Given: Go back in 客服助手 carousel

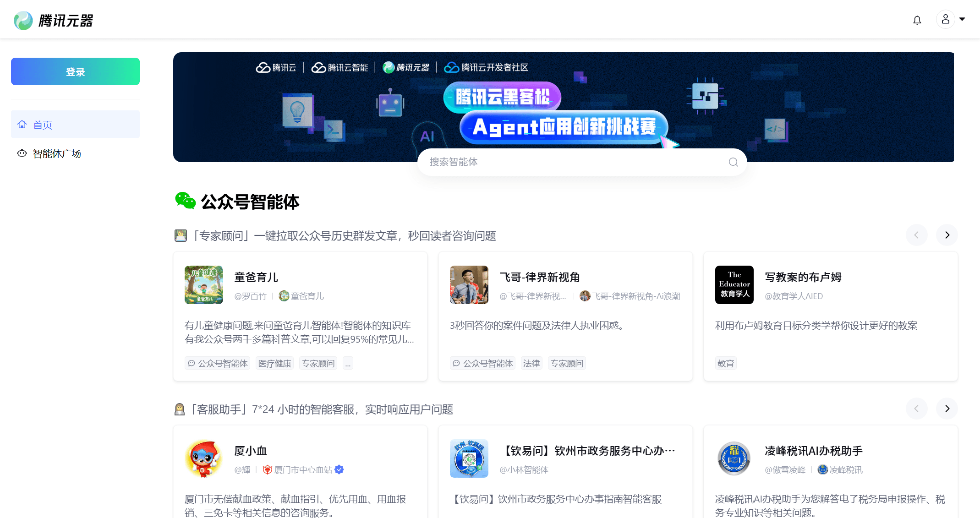Looking at the screenshot, I should (916, 409).
